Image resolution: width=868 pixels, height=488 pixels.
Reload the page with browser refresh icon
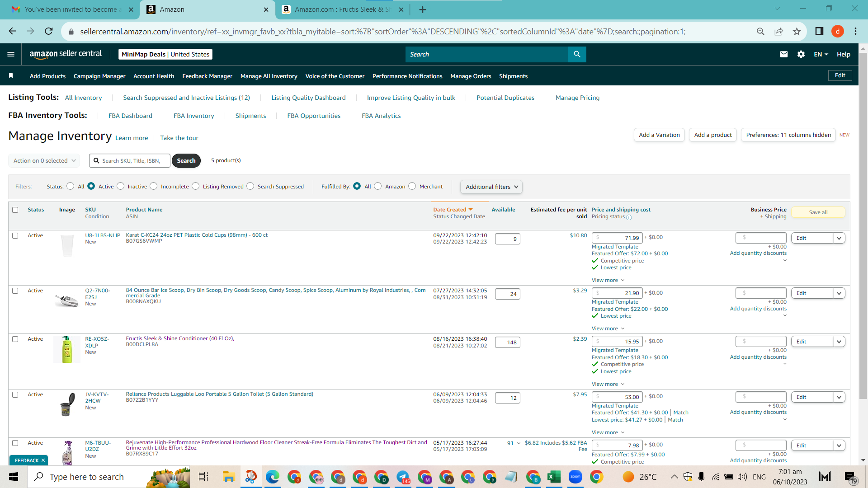tap(49, 31)
